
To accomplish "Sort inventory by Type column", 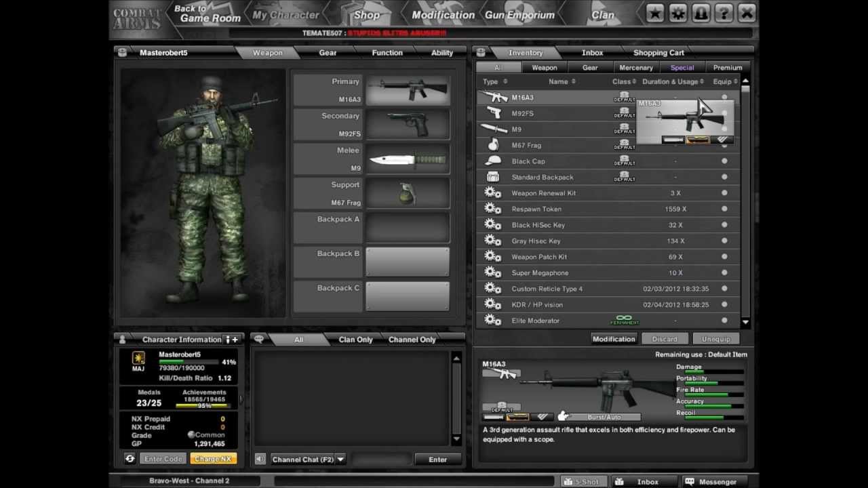I will 494,81.
